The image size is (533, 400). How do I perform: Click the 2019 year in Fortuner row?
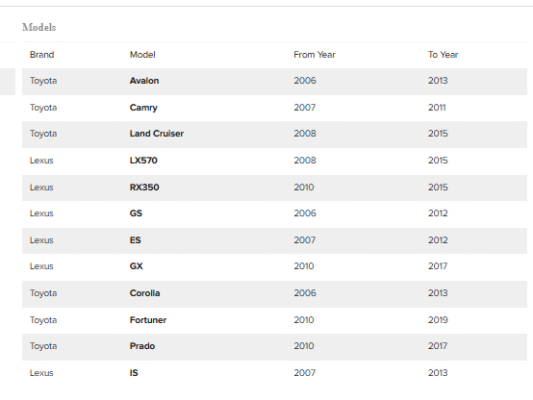point(438,320)
